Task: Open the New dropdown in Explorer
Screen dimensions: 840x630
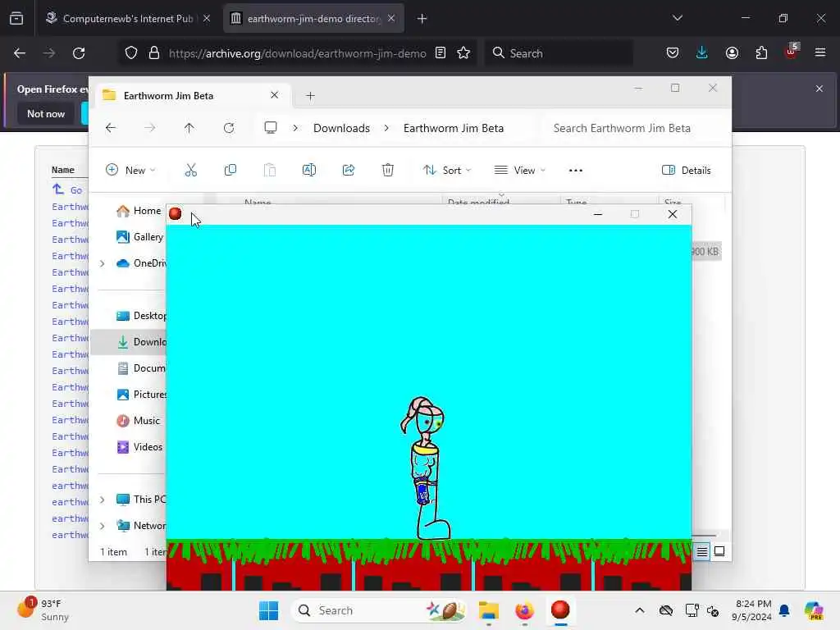Action: click(130, 171)
